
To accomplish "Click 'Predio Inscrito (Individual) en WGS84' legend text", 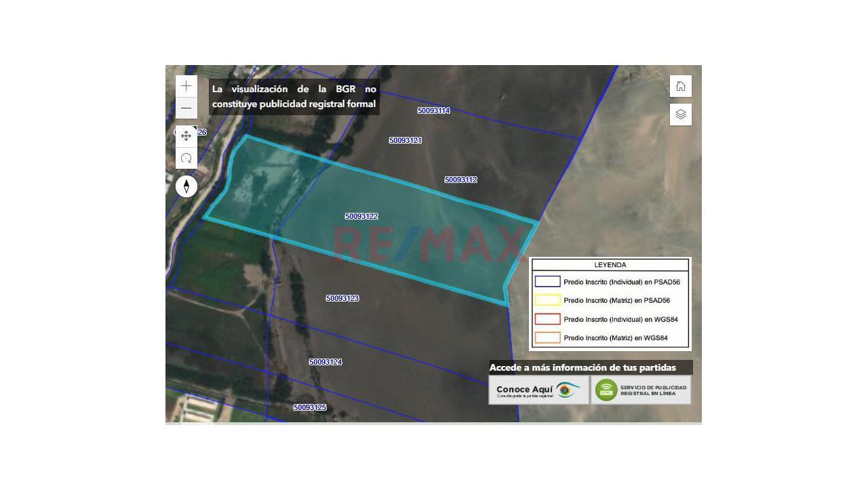I will [x=620, y=319].
